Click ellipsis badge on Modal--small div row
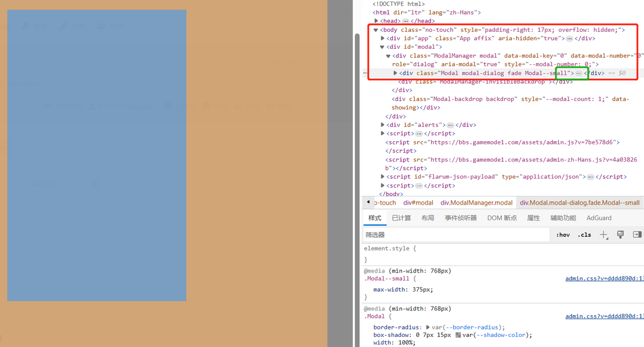644x347 pixels. [579, 73]
